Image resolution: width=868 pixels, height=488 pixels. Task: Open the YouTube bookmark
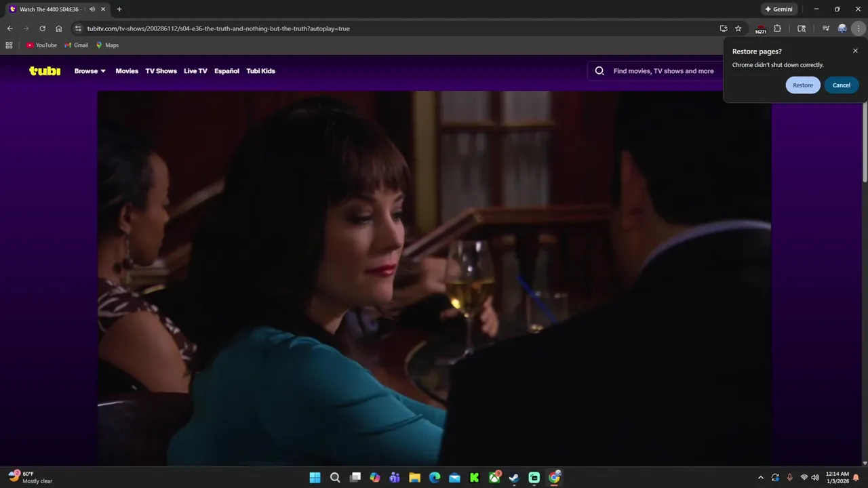click(x=41, y=45)
